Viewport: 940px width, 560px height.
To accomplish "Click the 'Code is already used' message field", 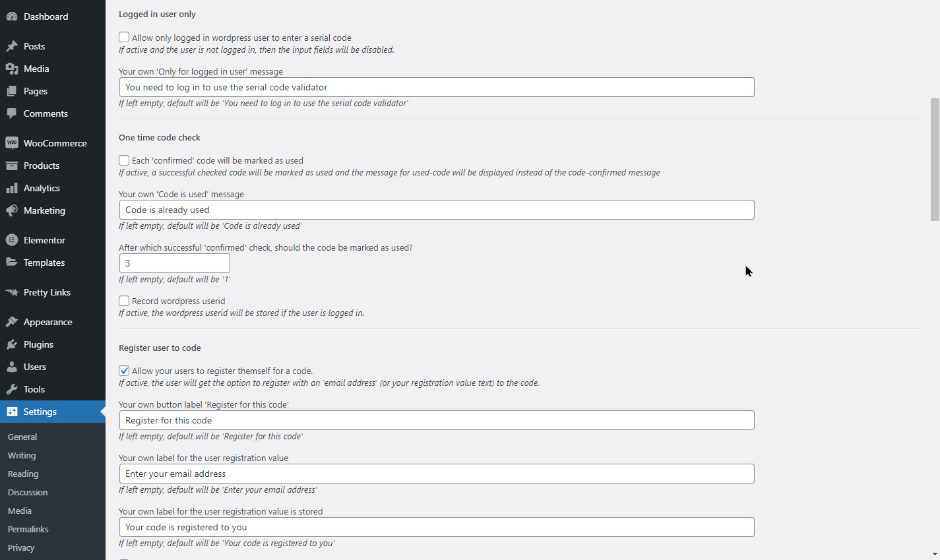I will (x=436, y=210).
